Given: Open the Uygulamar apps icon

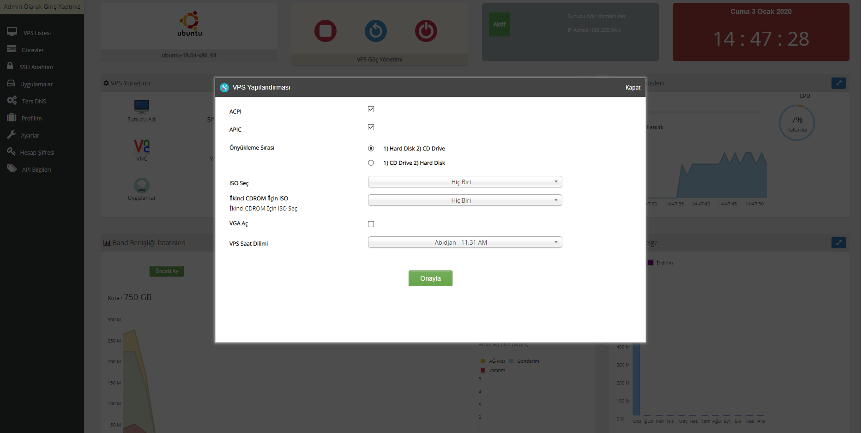Looking at the screenshot, I should click(x=142, y=186).
